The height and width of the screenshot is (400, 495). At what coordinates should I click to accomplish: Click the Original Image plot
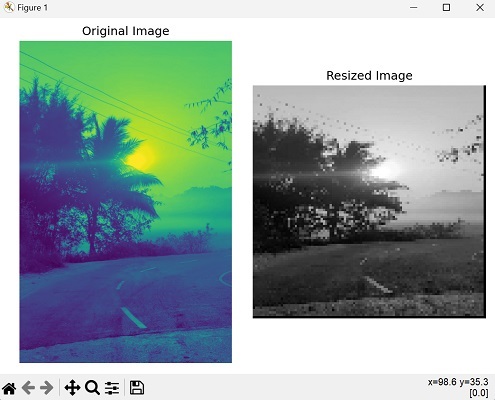tap(126, 202)
